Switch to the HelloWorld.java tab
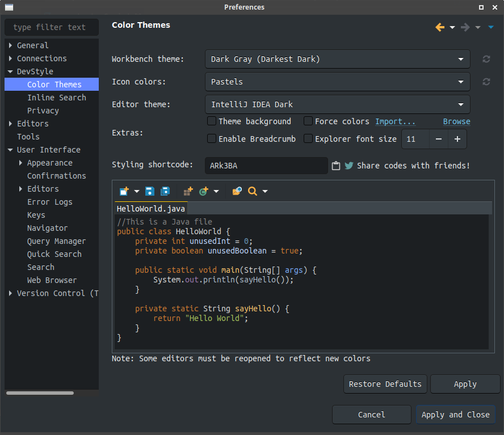Image resolution: width=504 pixels, height=435 pixels. (x=150, y=209)
